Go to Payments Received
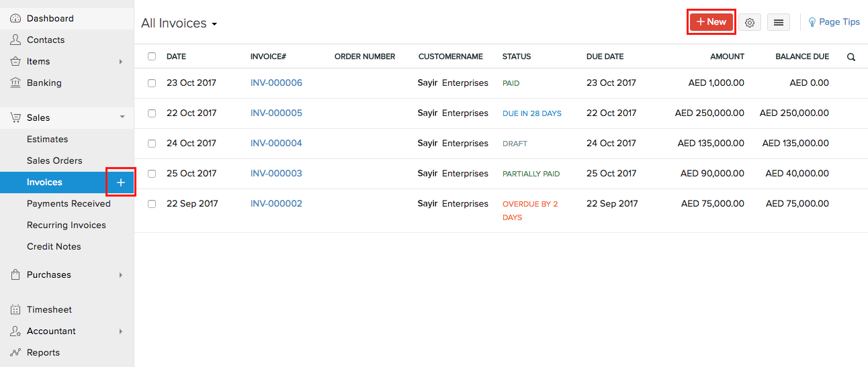868x367 pixels. [x=69, y=203]
